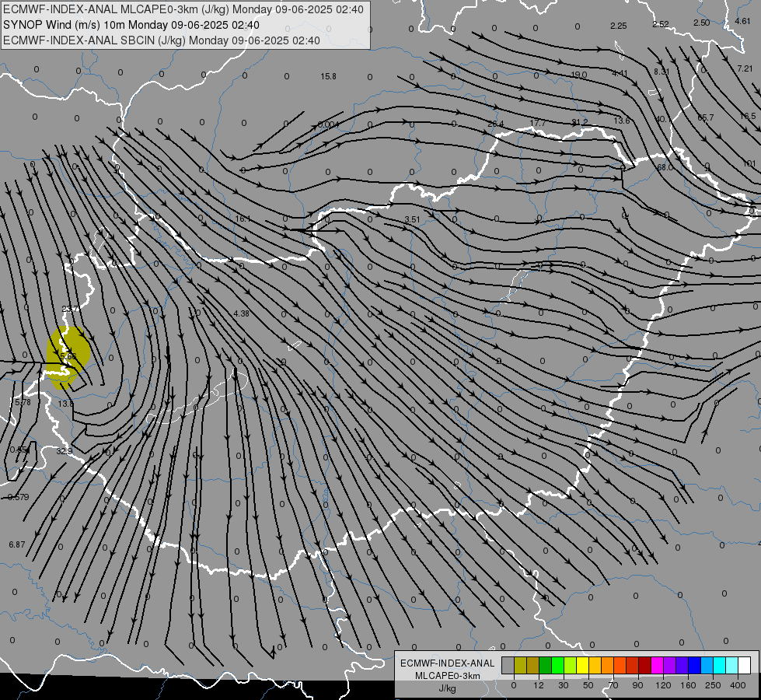This screenshot has width=761, height=700.
Task: Click the map value '8.31'
Action: 662,72
